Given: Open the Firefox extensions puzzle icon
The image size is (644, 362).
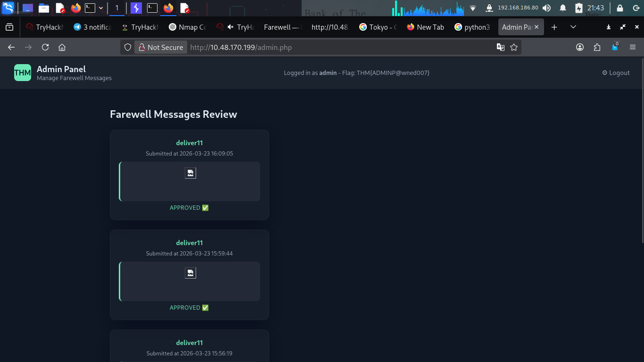Looking at the screenshot, I should pyautogui.click(x=597, y=47).
